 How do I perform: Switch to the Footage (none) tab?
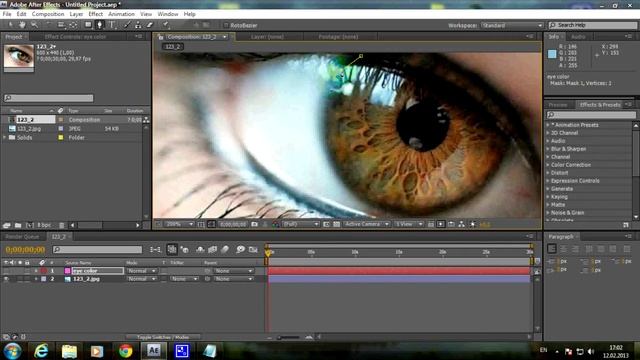coord(338,37)
